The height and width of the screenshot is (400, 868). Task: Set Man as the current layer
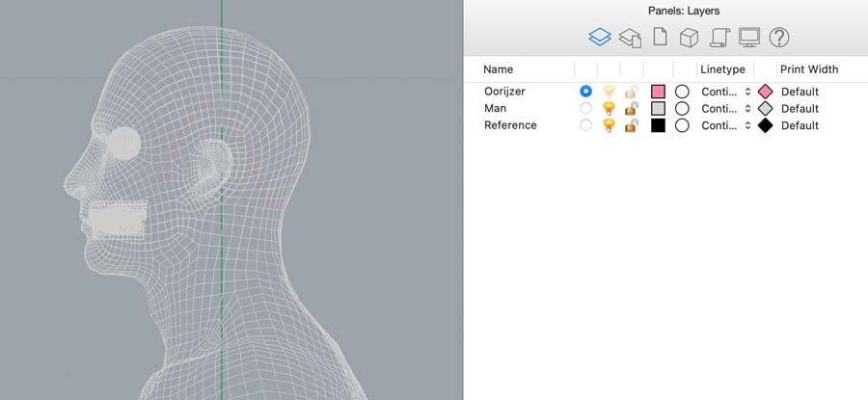pos(585,108)
